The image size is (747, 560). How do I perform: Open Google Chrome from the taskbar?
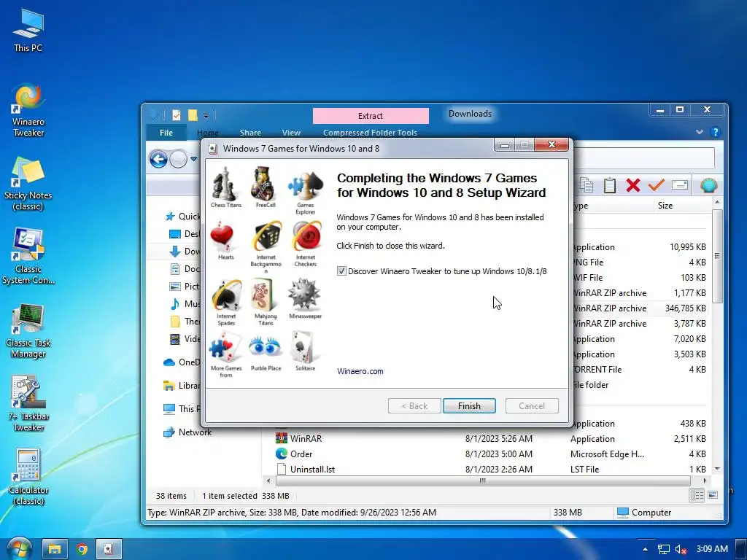pos(82,549)
